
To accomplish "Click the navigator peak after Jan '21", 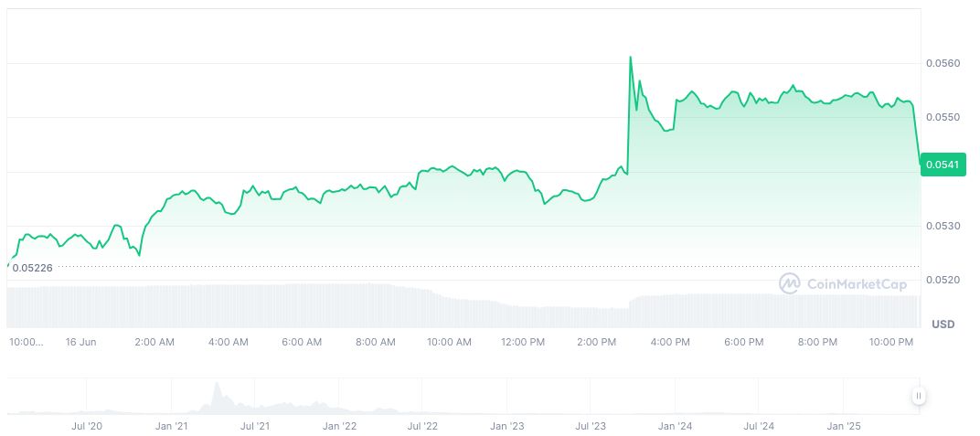I will point(218,384).
